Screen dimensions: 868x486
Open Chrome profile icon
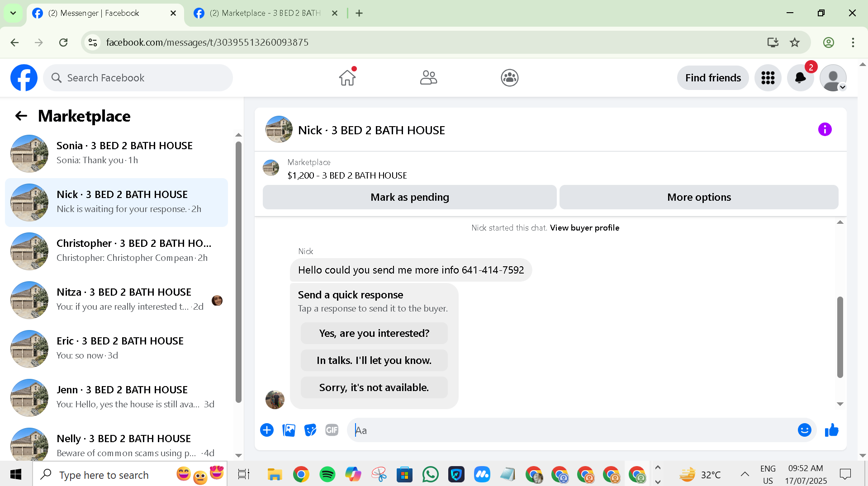point(829,42)
